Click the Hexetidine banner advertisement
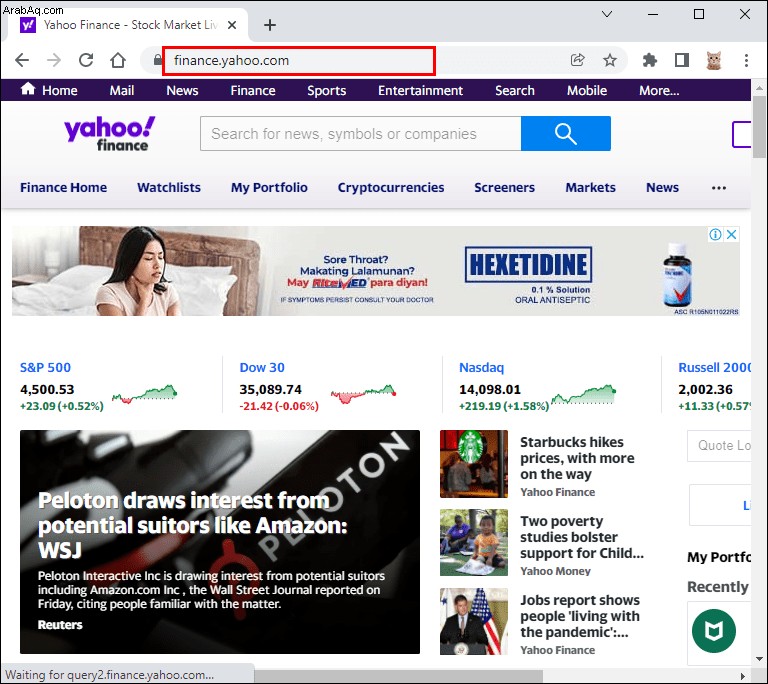Image resolution: width=768 pixels, height=684 pixels. click(376, 271)
